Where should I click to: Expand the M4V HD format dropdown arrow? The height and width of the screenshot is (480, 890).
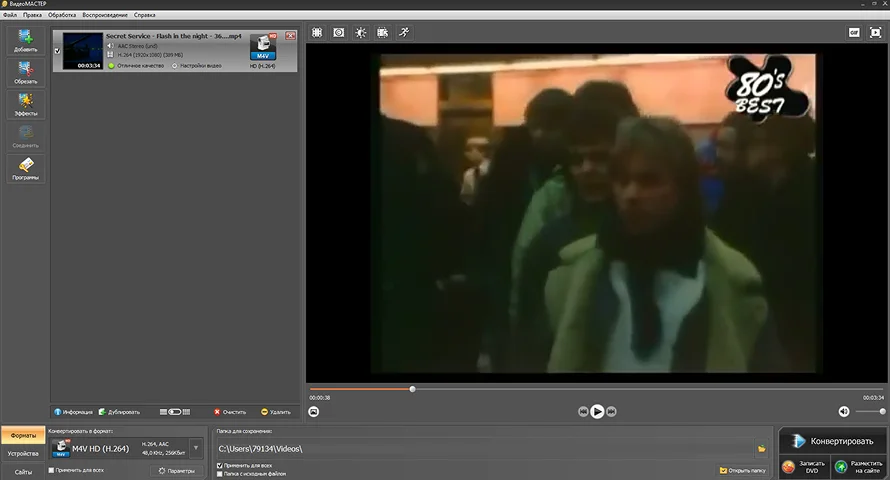(x=196, y=448)
